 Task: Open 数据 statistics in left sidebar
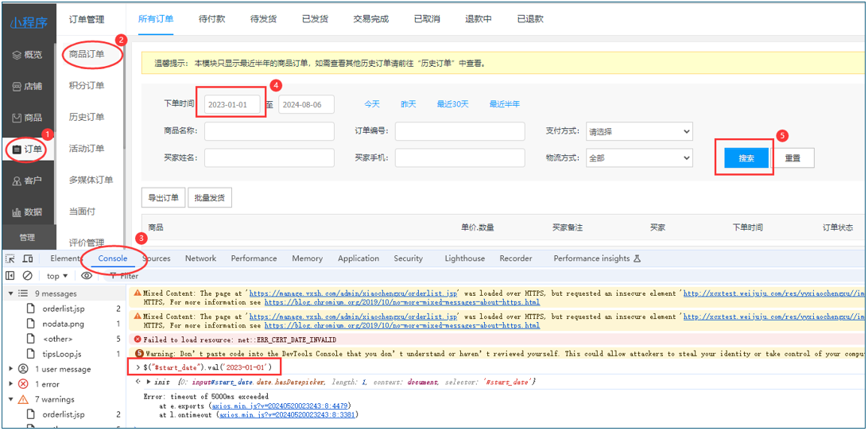[27, 212]
